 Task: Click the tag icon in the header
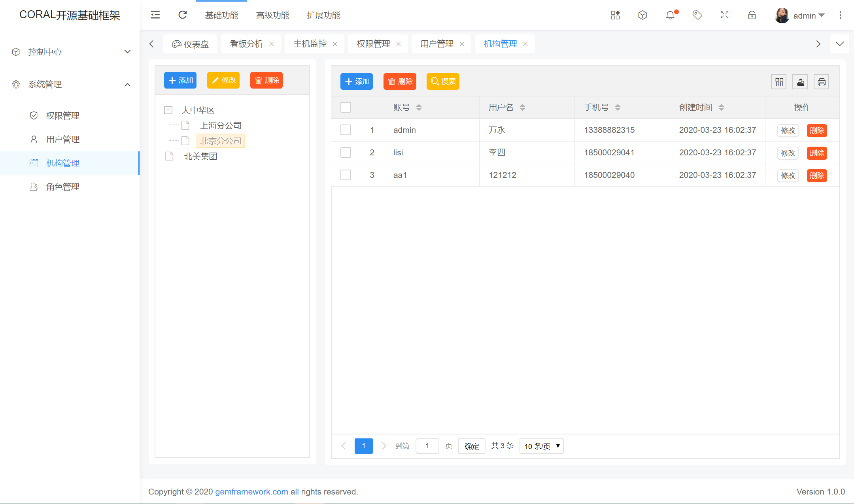(x=697, y=15)
